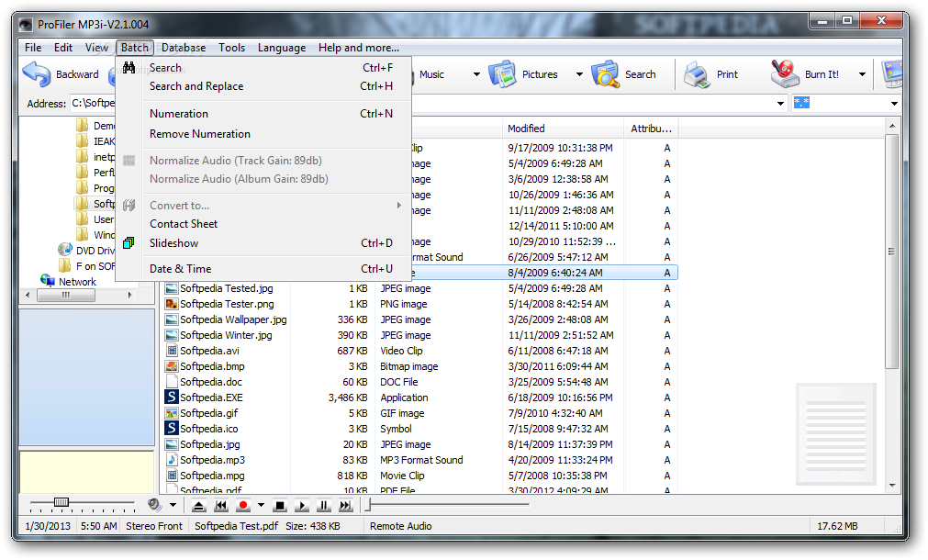Click Stereo Front in the status bar

[154, 526]
